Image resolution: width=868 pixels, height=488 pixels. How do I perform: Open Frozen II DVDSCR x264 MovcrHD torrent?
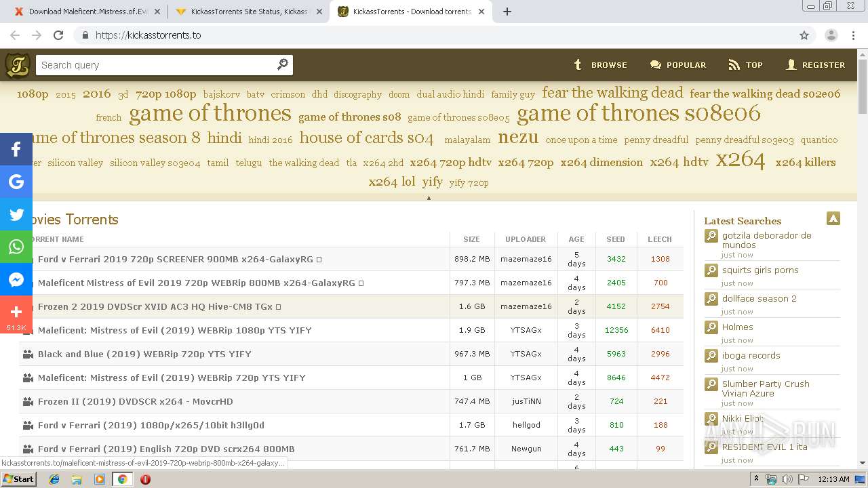point(136,401)
